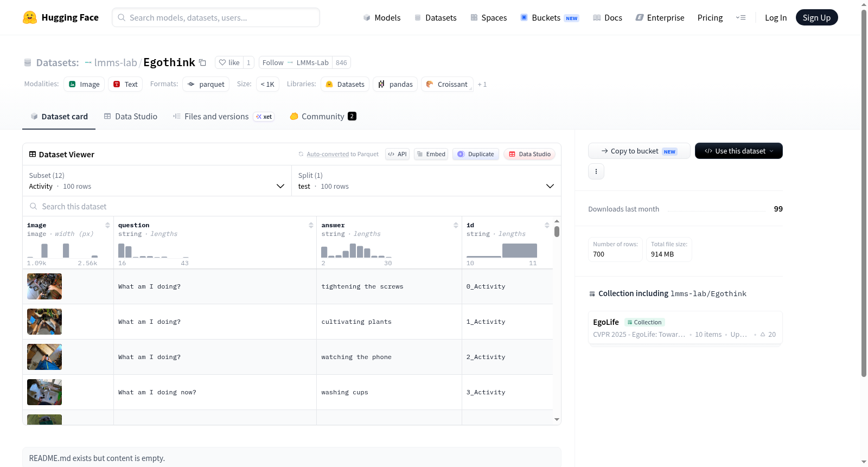Open the three-dot options menu in sidebar

pos(596,171)
